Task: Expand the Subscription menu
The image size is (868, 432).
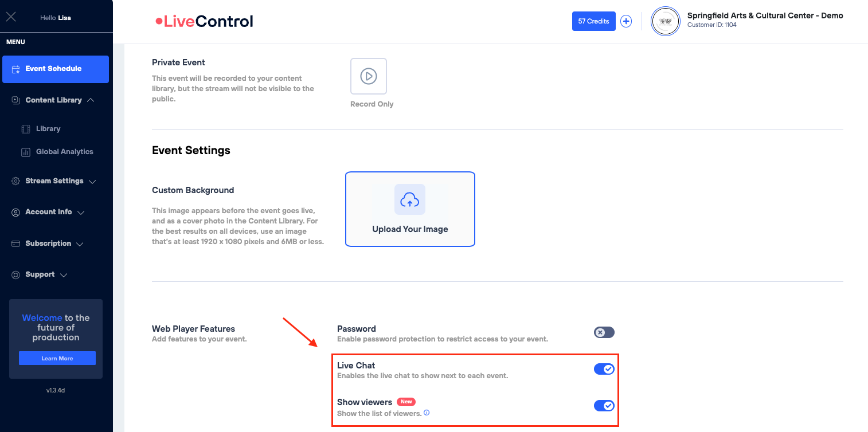Action: [48, 244]
